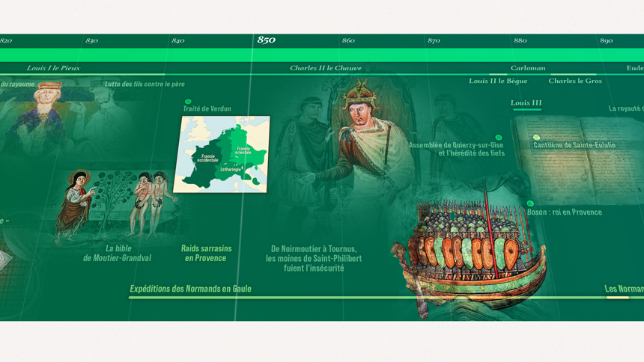Open the Francie map thumbnail
The image size is (644, 362).
click(x=222, y=154)
